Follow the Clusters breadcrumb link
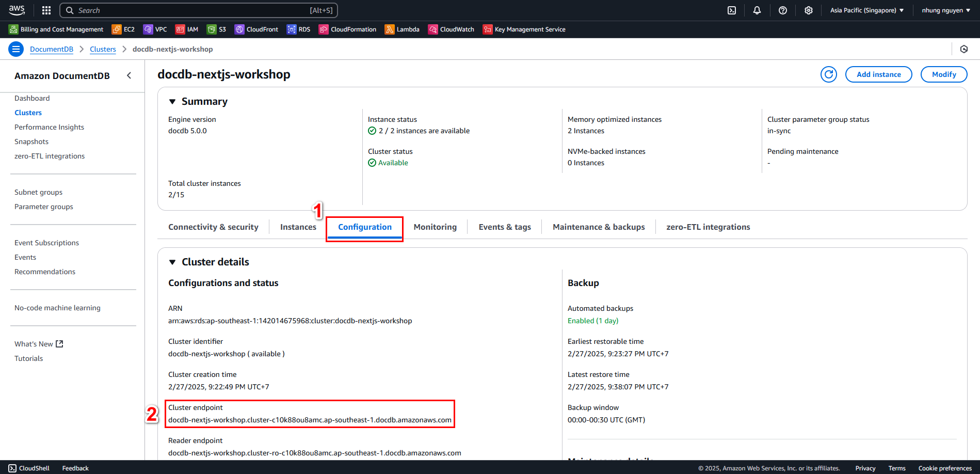Viewport: 980px width, 474px height. pyautogui.click(x=103, y=49)
